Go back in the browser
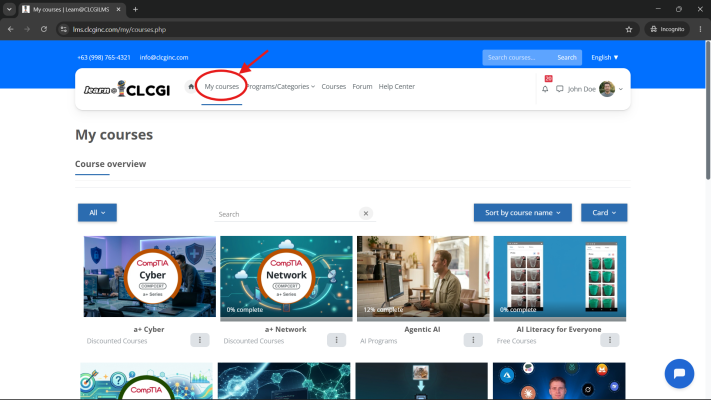The image size is (711, 400). coord(10,29)
